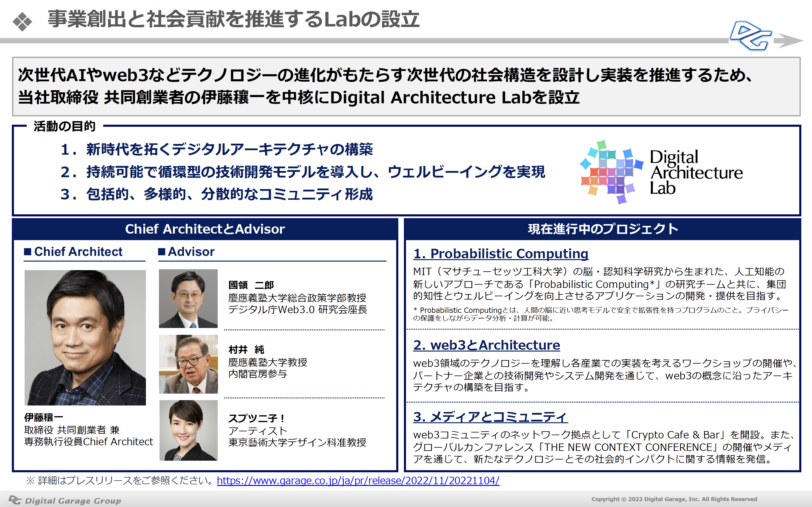Screen dimensions: 812x507
Task: Click the paragraph mentioning 'Crypto Cafe & Bar'
Action: click(x=603, y=447)
